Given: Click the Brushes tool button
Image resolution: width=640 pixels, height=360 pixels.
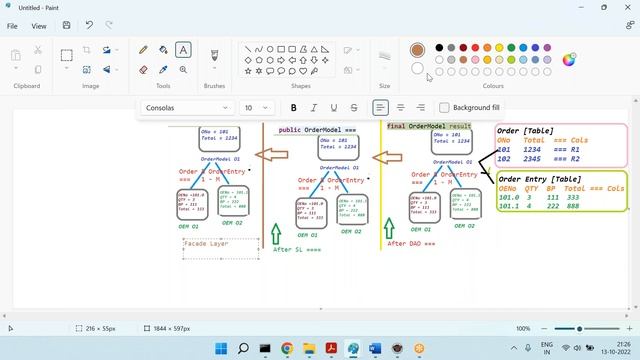Looking at the screenshot, I should click(214, 55).
